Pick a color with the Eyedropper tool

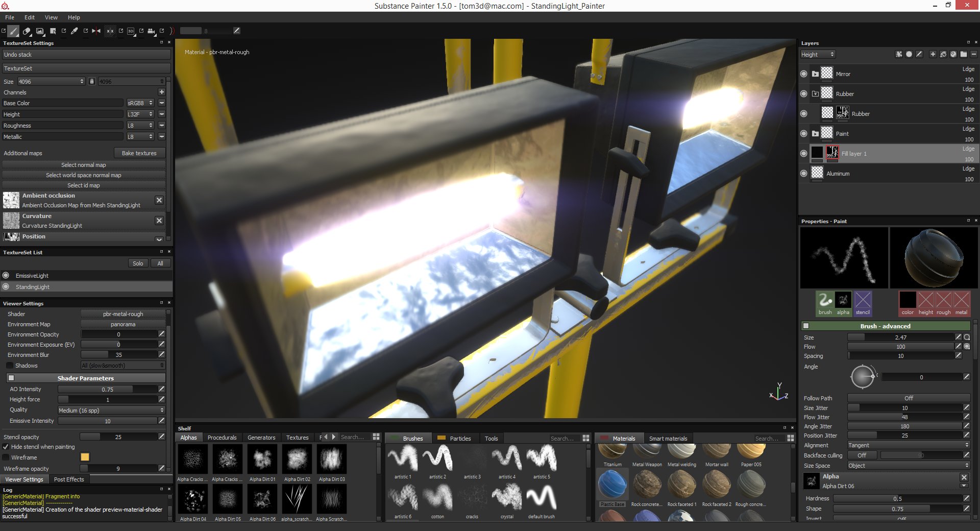pyautogui.click(x=75, y=31)
